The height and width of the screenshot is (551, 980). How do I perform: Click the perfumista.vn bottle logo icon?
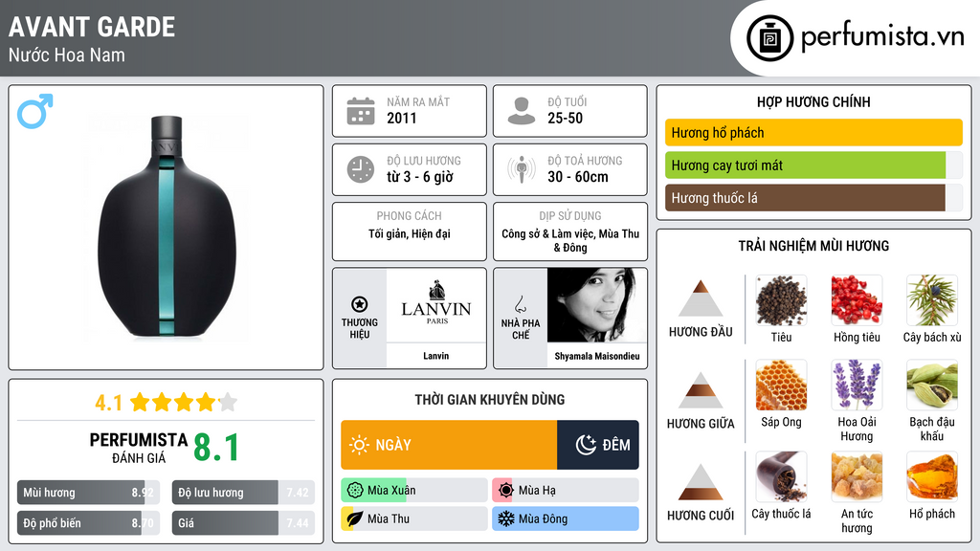click(767, 38)
